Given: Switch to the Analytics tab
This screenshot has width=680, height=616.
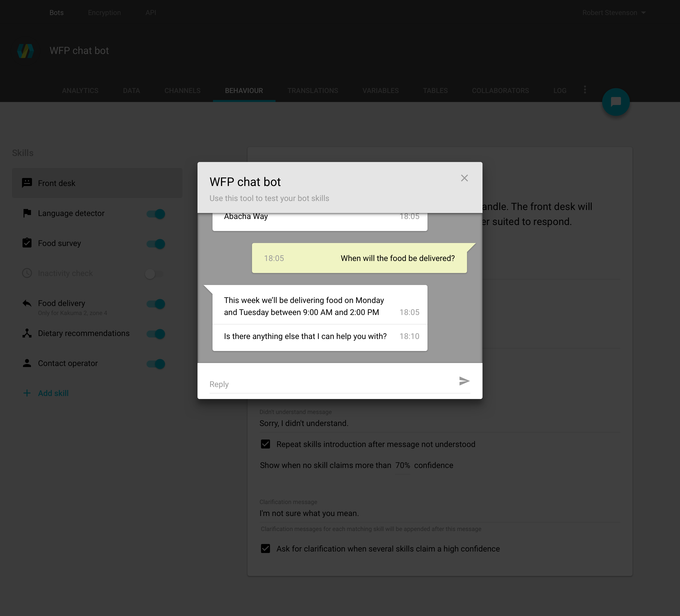Looking at the screenshot, I should (80, 90).
